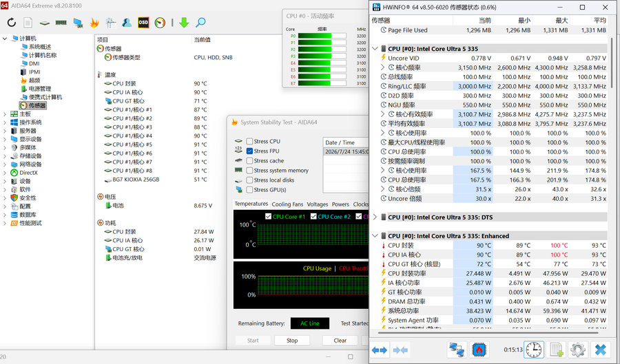Uncheck the Stress FPU checkbox
This screenshot has height=364, width=620.
tap(249, 151)
